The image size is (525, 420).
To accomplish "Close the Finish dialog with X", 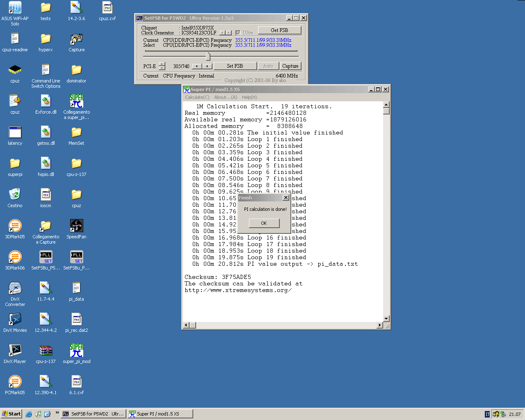I will click(286, 198).
